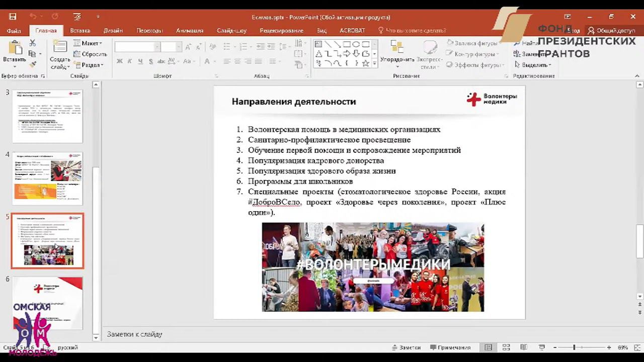
Task: Click the bulleted list icon
Action: [x=227, y=47]
